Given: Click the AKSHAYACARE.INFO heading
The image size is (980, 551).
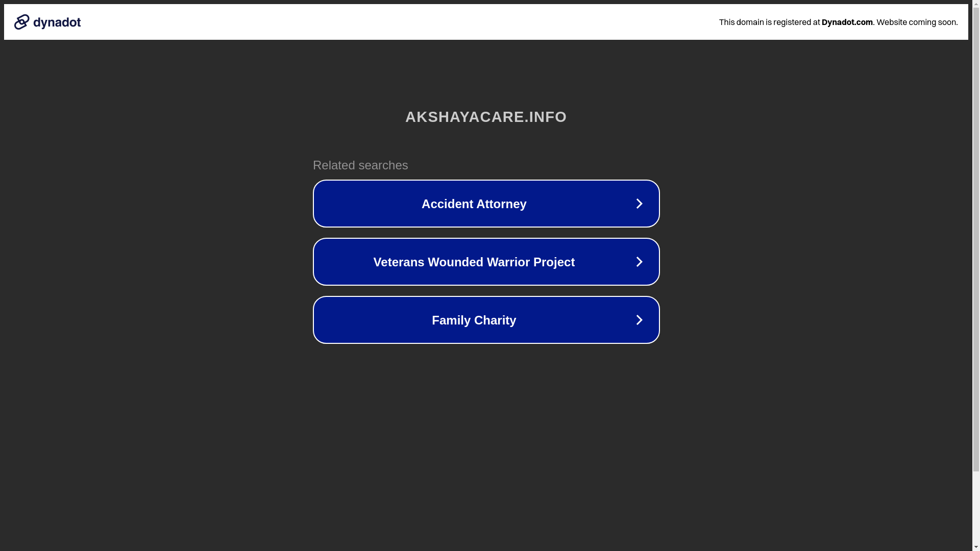Looking at the screenshot, I should click(486, 117).
